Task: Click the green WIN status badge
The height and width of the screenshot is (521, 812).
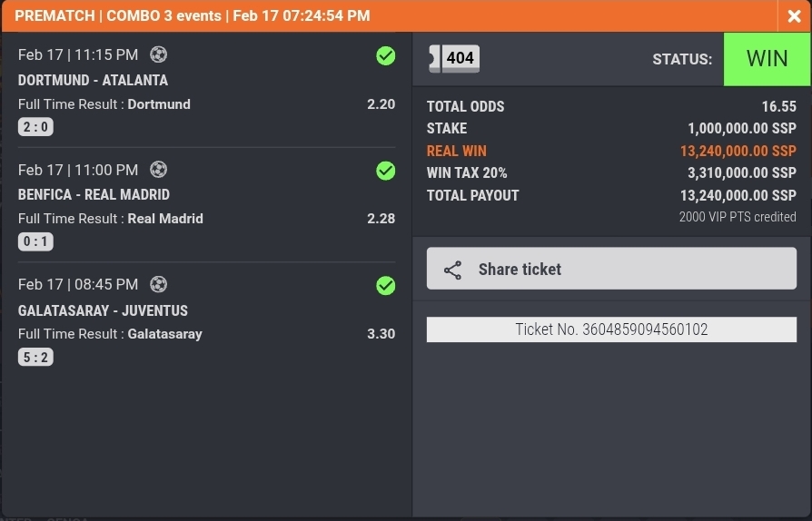Action: pyautogui.click(x=767, y=59)
